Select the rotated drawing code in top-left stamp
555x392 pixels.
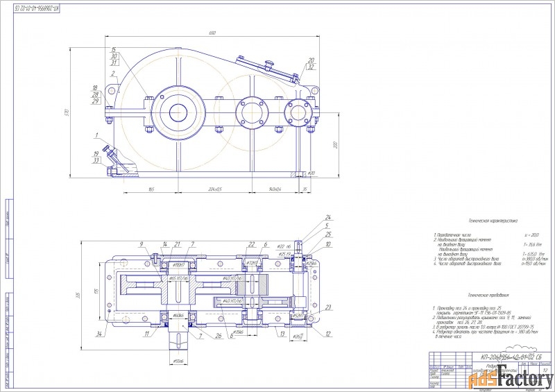(x=37, y=8)
